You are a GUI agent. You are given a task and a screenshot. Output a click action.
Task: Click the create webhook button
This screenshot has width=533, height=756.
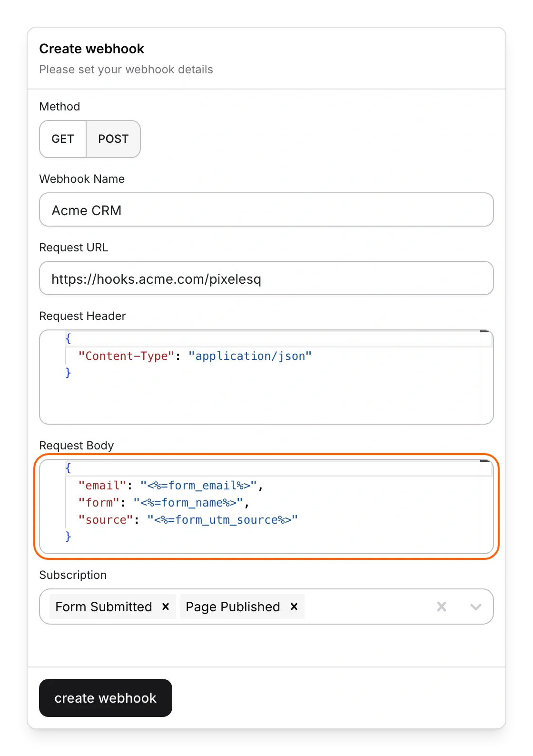106,698
